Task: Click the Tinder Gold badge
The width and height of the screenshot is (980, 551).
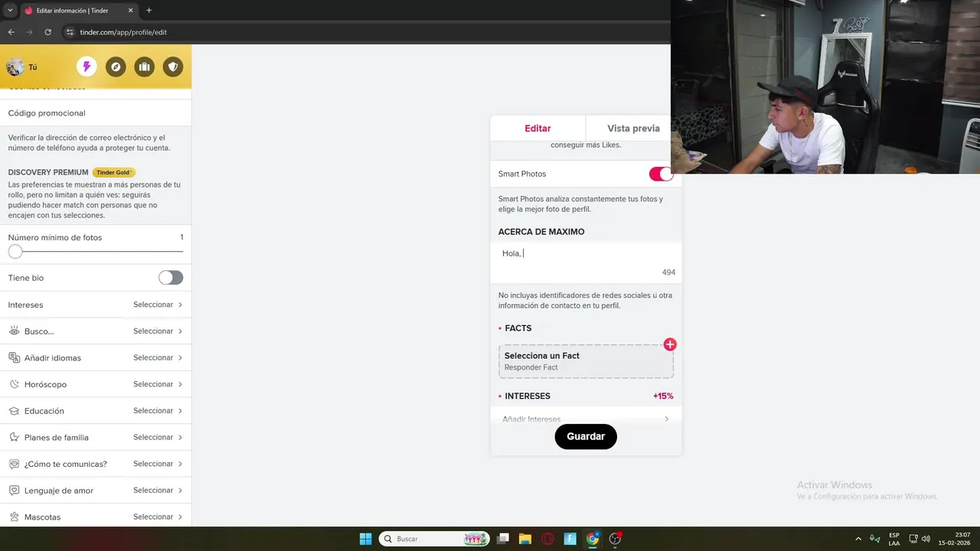Action: (x=114, y=172)
